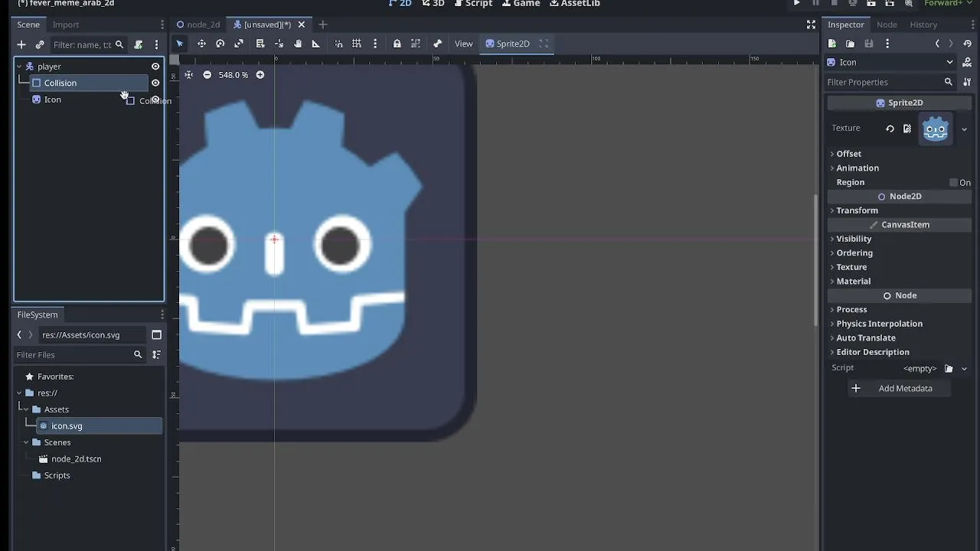The width and height of the screenshot is (980, 551).
Task: Add a new child node
Action: coord(21,44)
